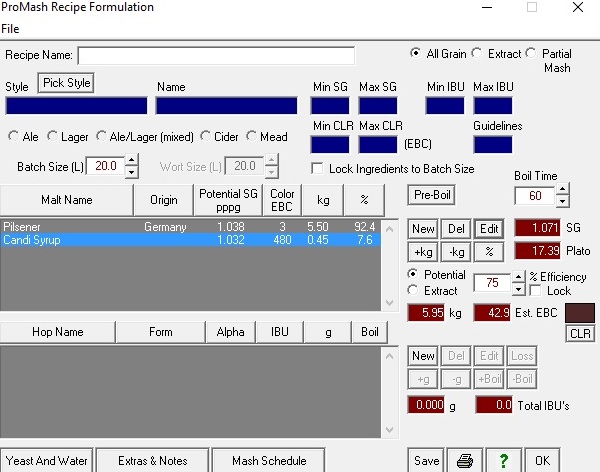Enable Lock Ingredients to Batch Size
Image resolution: width=600 pixels, height=472 pixels.
(317, 168)
